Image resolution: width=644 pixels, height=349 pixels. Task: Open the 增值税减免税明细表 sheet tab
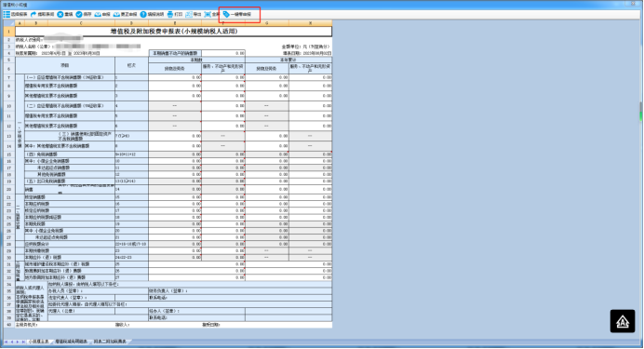72,342
